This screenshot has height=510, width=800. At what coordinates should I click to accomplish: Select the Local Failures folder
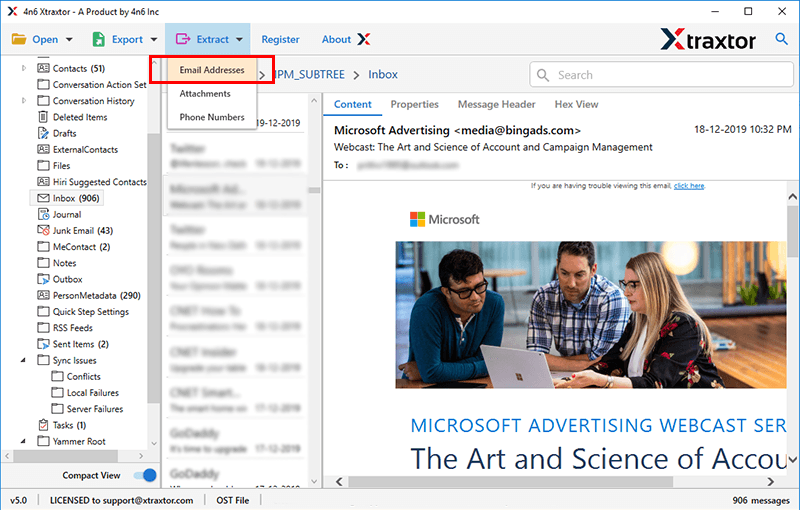(93, 393)
